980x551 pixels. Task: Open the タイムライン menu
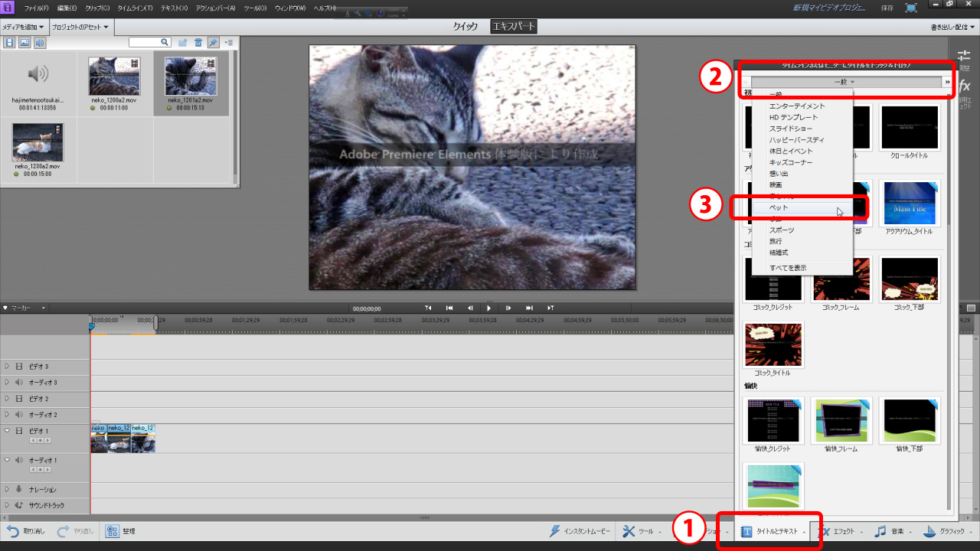pyautogui.click(x=135, y=8)
